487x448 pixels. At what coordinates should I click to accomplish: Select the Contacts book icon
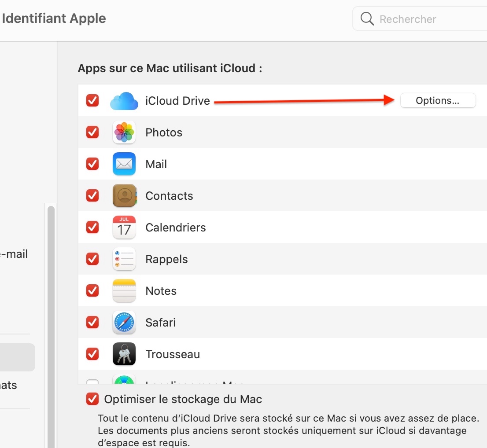coord(124,196)
